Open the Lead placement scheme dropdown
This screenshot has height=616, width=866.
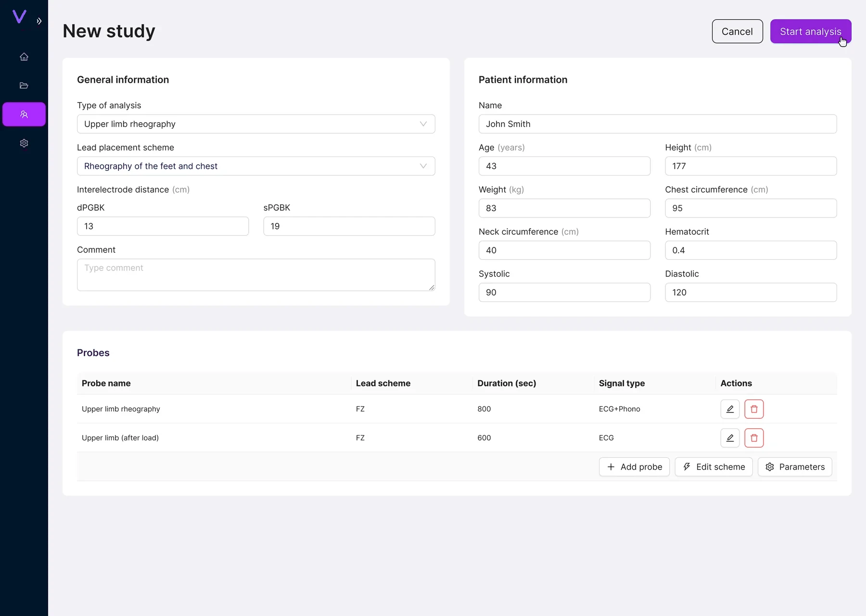click(256, 166)
